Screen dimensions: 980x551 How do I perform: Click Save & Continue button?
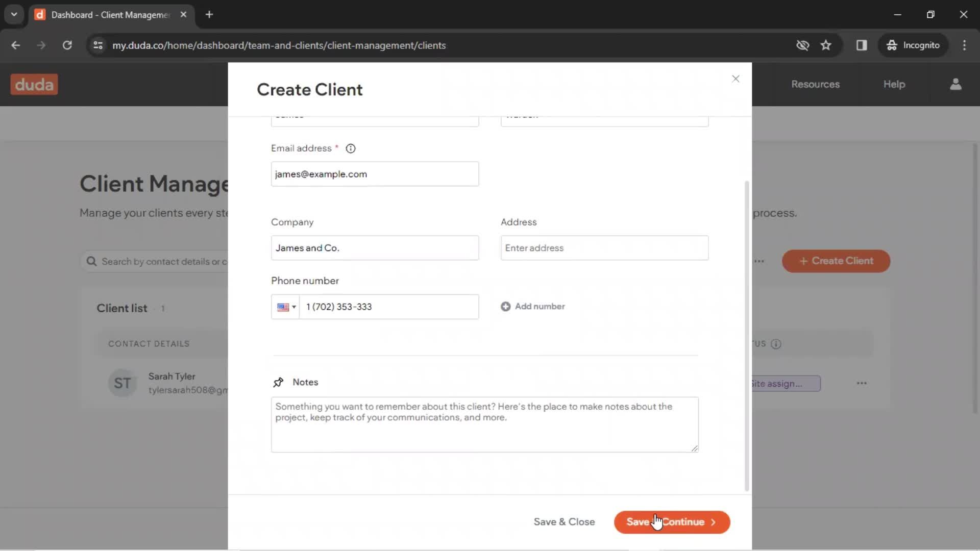[x=672, y=522]
